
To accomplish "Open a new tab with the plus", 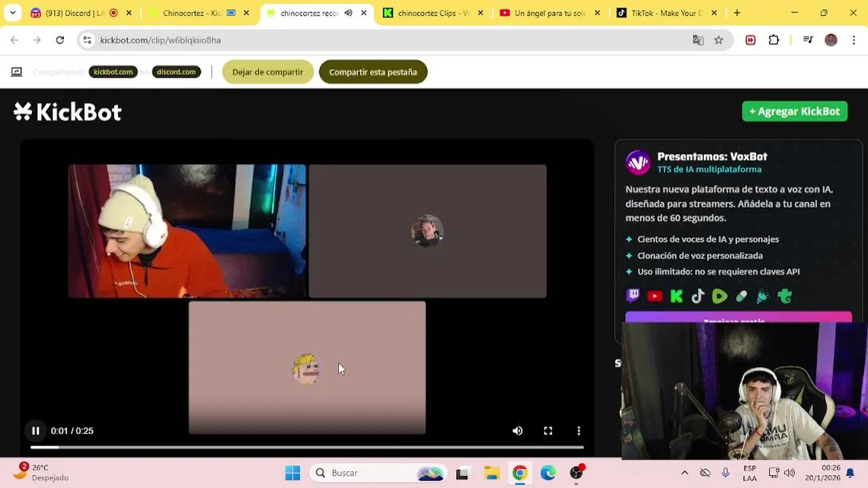I will 737,13.
